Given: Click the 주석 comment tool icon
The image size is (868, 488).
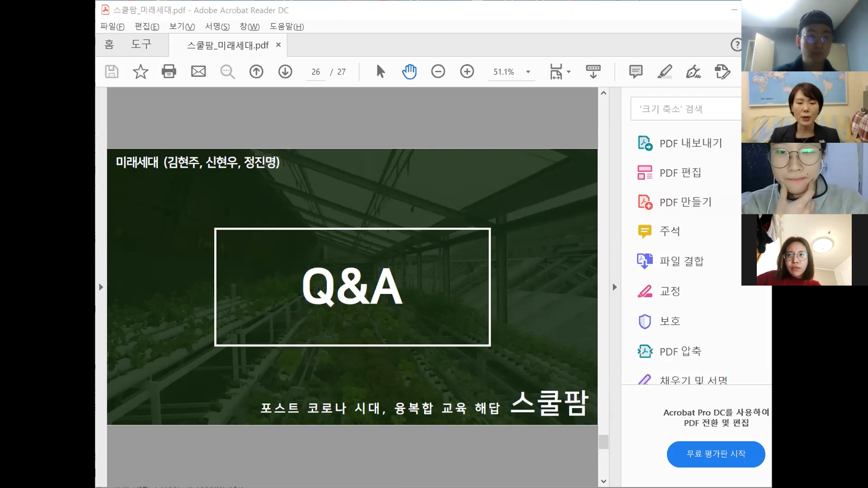Looking at the screenshot, I should 645,231.
